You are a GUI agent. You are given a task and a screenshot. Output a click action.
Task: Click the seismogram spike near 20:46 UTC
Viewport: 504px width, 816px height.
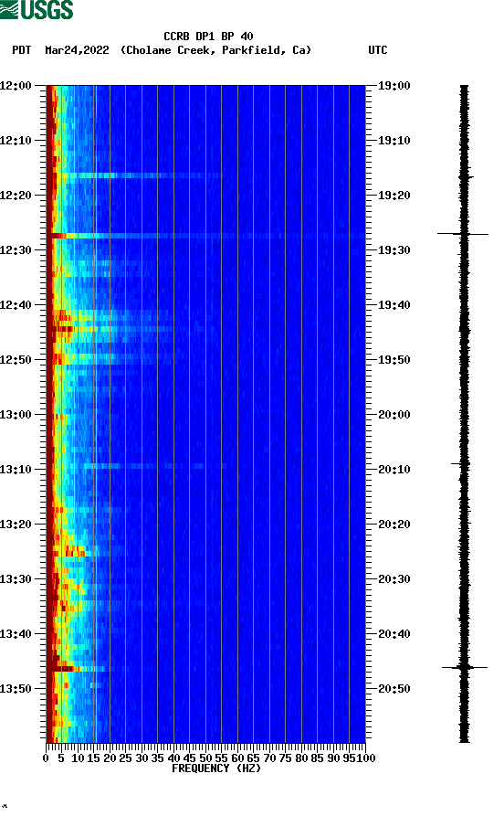(x=465, y=667)
